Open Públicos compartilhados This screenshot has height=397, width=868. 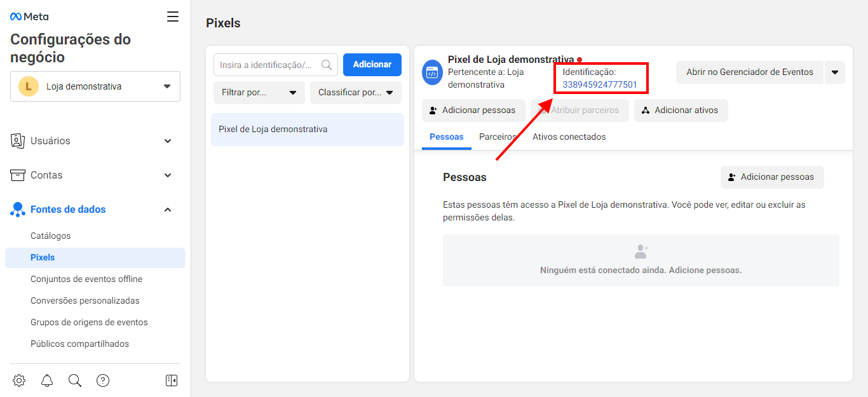point(80,344)
